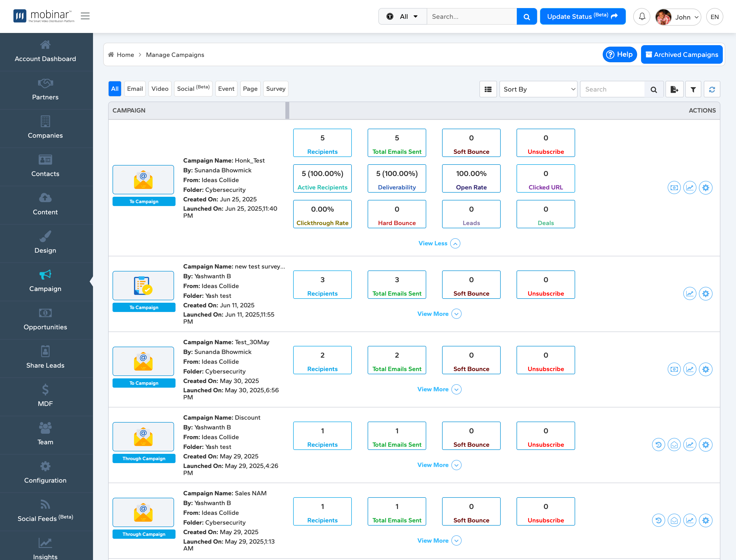Toggle the hamburger sidebar menu
The width and height of the screenshot is (736, 560).
point(85,16)
